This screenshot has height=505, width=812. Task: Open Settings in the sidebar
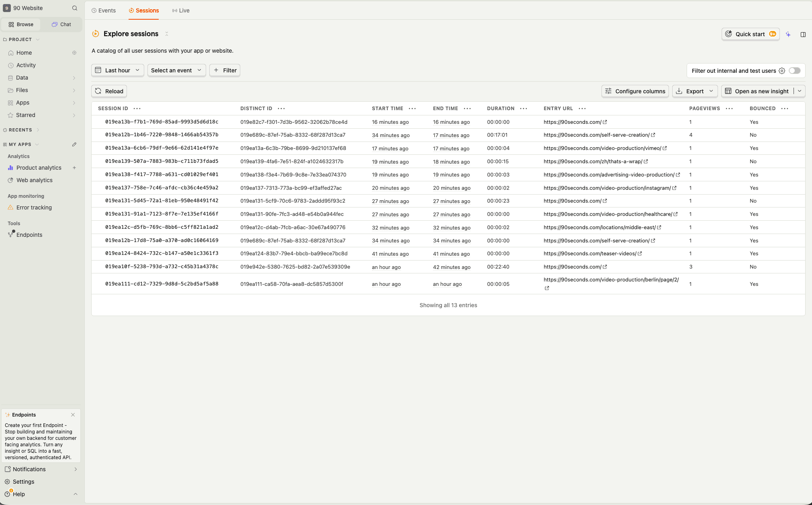[23, 482]
